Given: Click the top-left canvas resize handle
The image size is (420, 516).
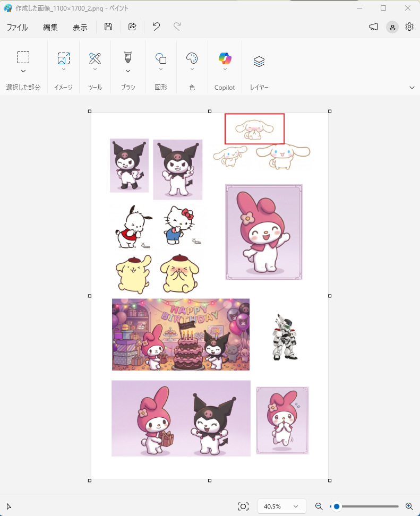Looking at the screenshot, I should (90, 111).
